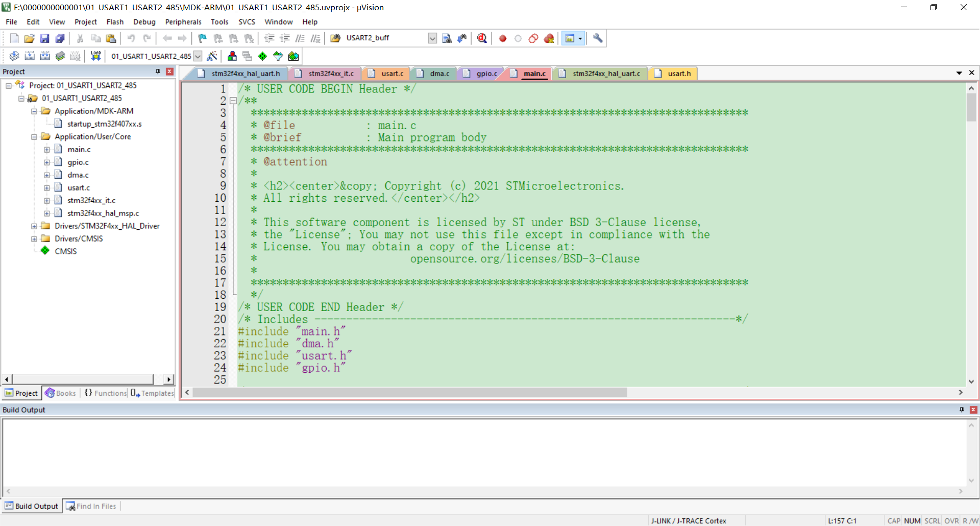The image size is (980, 526).
Task: Open the Peripherals menu
Action: [183, 22]
